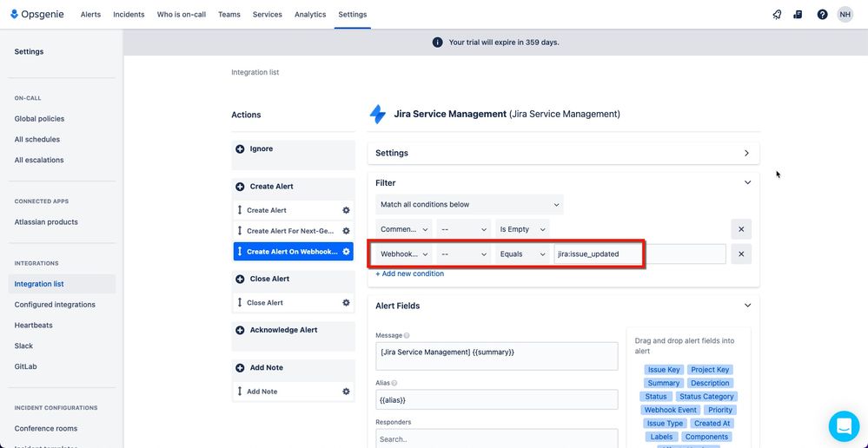Open the Comment field dropdown
868x448 pixels.
pos(404,229)
